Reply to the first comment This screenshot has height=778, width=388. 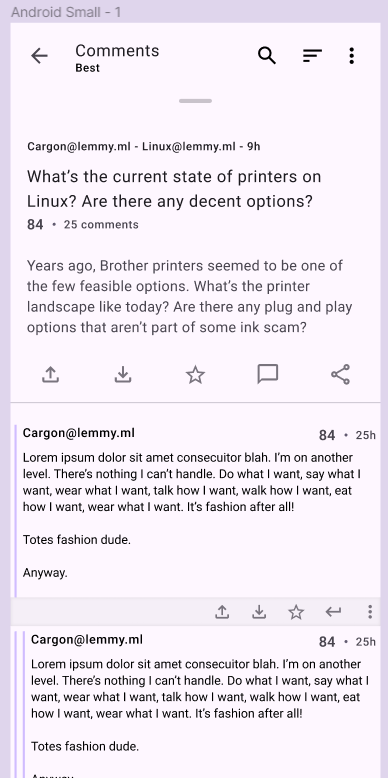pyautogui.click(x=333, y=612)
